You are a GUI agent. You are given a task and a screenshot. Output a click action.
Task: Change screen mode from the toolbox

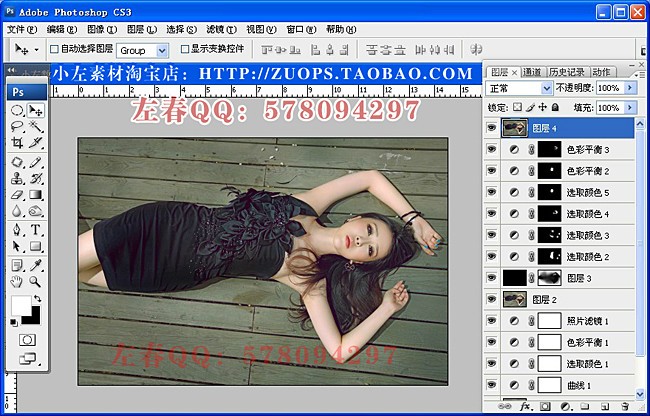[28, 358]
